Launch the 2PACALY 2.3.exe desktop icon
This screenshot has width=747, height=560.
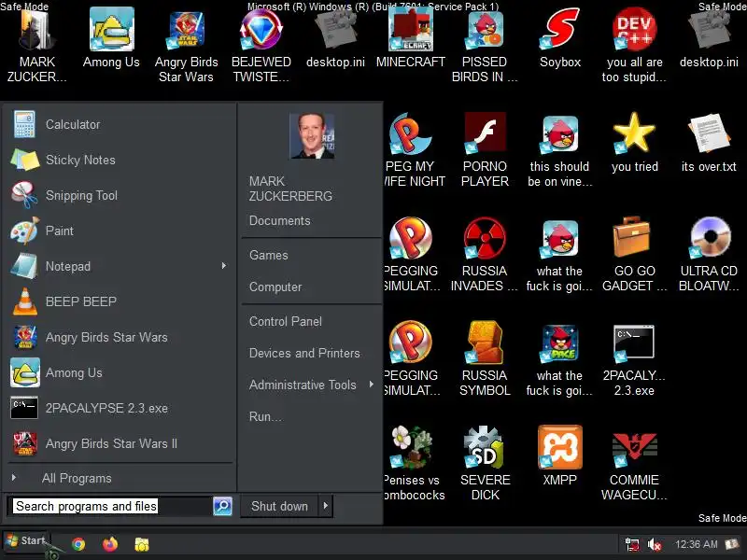(634, 358)
